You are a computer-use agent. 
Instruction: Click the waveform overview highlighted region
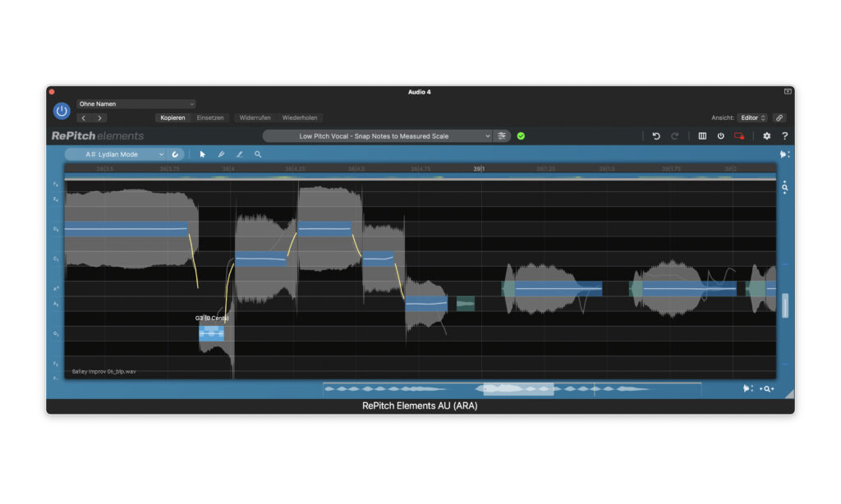pos(518,389)
